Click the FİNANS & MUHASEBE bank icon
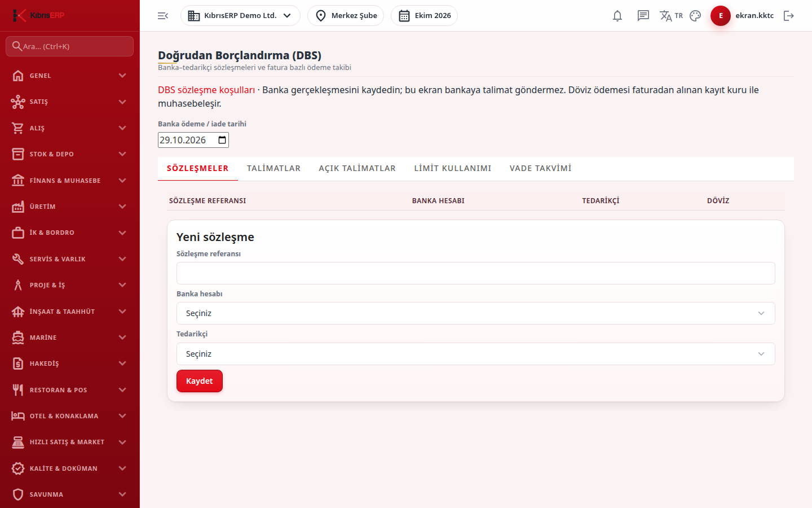 point(18,181)
